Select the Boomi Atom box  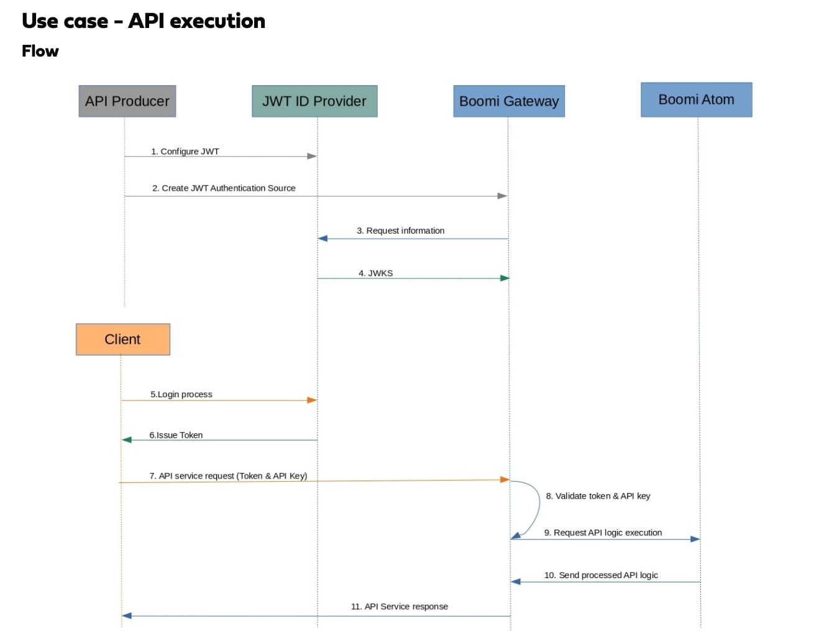coord(696,99)
